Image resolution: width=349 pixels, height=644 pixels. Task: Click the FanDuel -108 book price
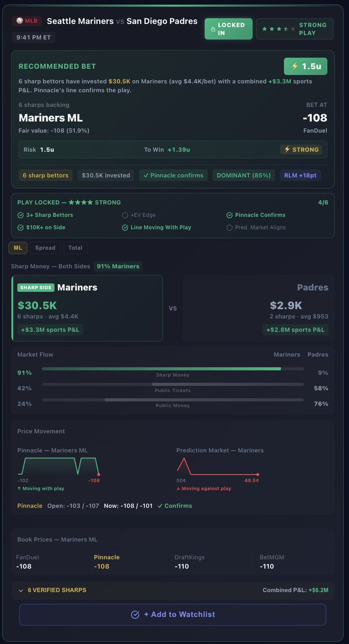pyautogui.click(x=27, y=562)
